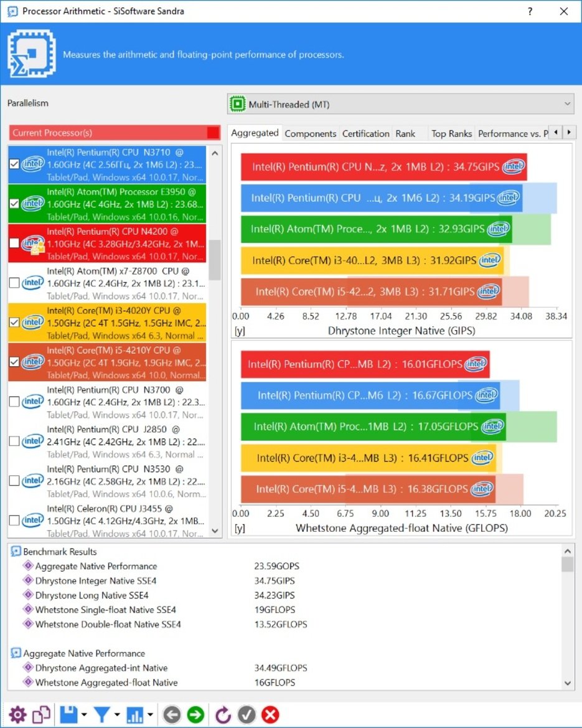This screenshot has width=582, height=728.
Task: Click the Intel logo on the Celeron J3455 row
Action: [x=32, y=521]
